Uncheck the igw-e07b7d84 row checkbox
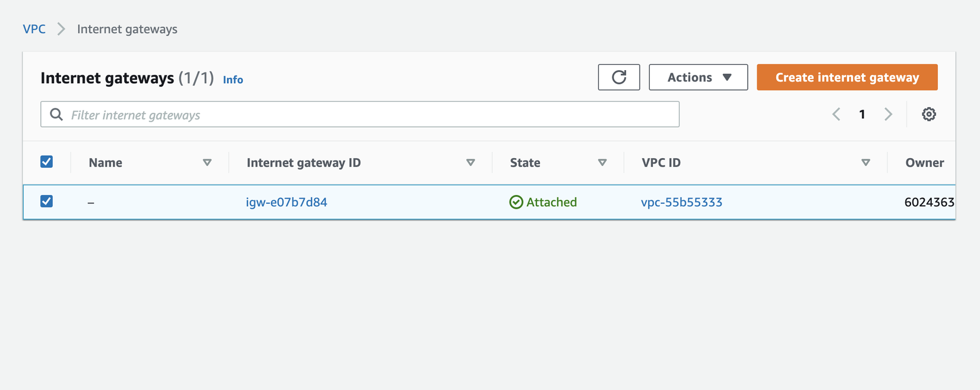980x390 pixels. [47, 202]
